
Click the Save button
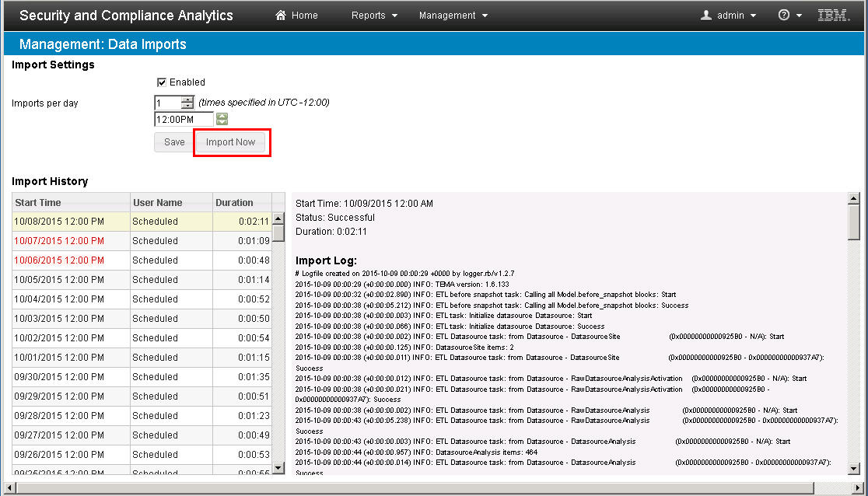coord(174,142)
